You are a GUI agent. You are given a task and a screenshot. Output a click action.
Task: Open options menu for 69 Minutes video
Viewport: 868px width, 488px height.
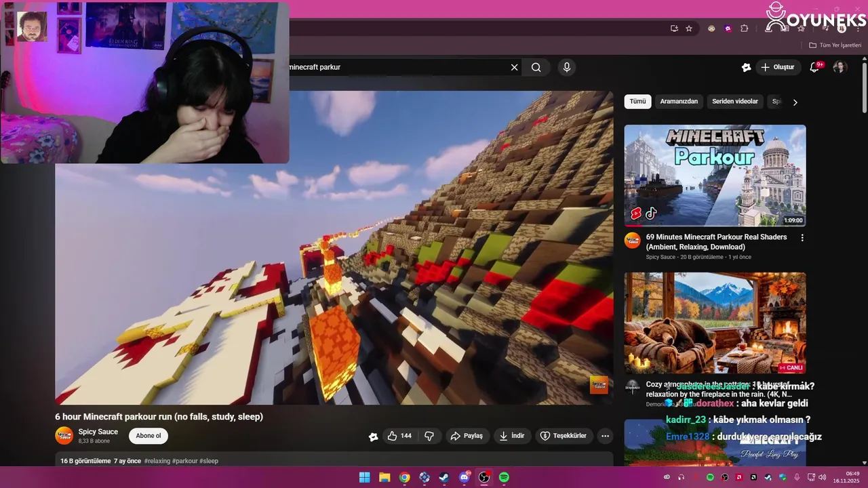click(x=802, y=238)
